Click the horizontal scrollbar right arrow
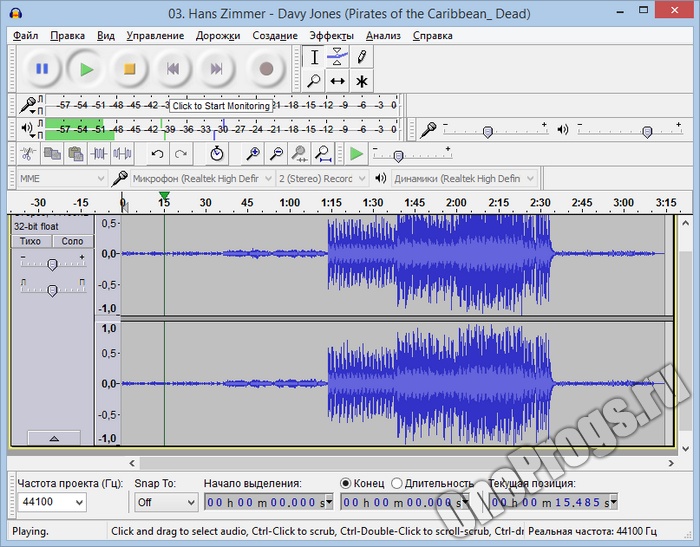 [x=671, y=463]
